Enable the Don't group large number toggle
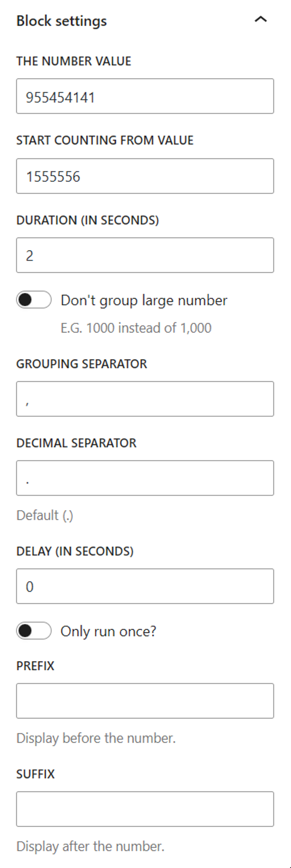The image size is (291, 868). click(34, 300)
